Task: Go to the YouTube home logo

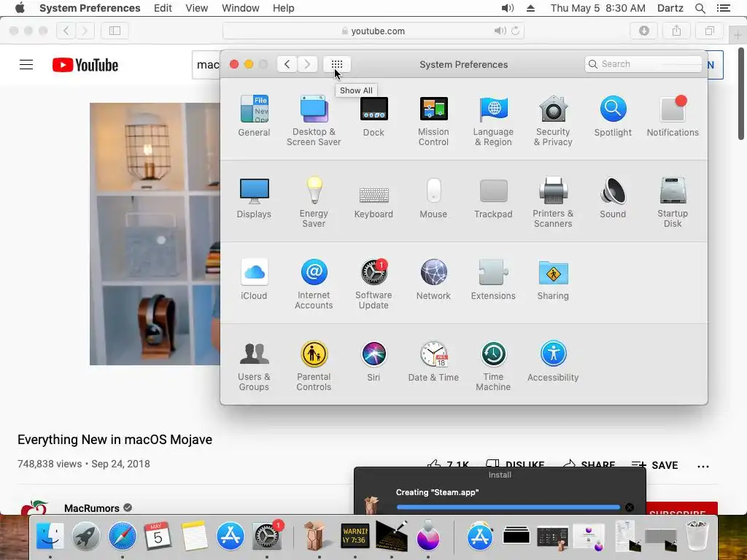Action: 85,65
